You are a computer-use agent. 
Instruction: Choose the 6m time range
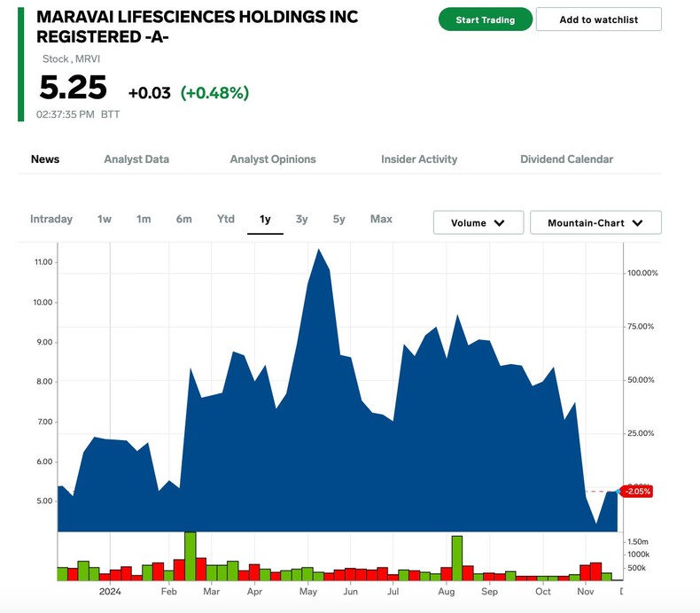pos(183,219)
